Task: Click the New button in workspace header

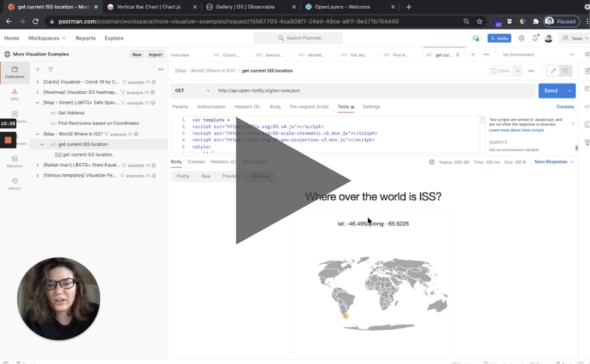Action: pos(136,54)
